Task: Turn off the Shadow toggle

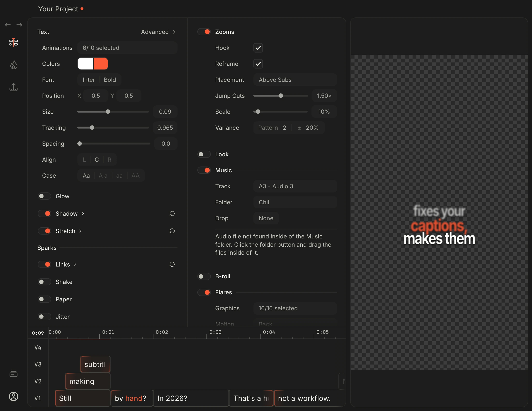Action: click(44, 214)
